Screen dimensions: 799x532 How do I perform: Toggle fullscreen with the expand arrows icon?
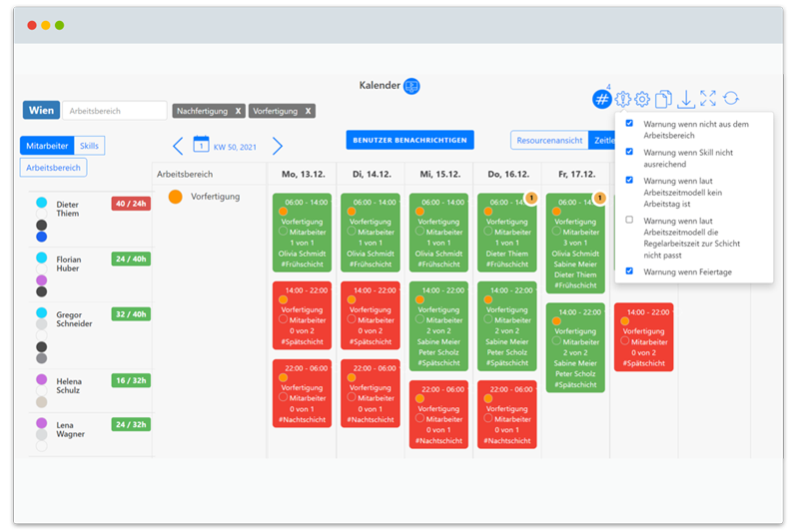point(708,99)
